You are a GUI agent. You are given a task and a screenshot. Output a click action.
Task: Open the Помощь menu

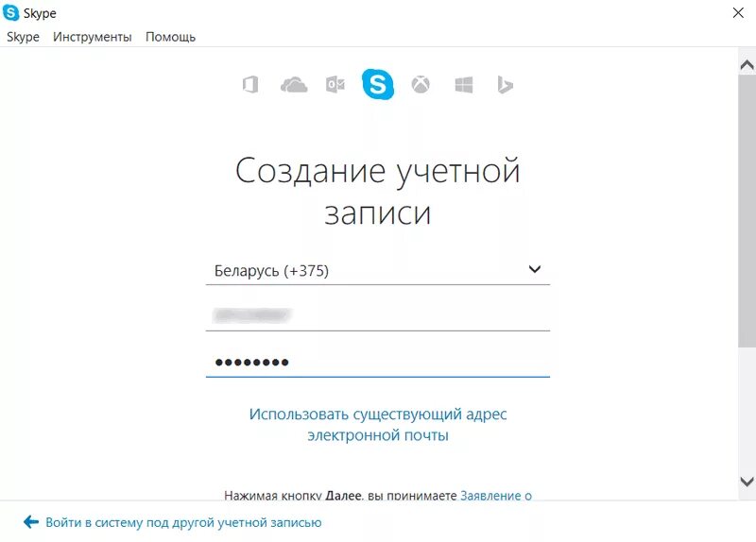pos(171,37)
